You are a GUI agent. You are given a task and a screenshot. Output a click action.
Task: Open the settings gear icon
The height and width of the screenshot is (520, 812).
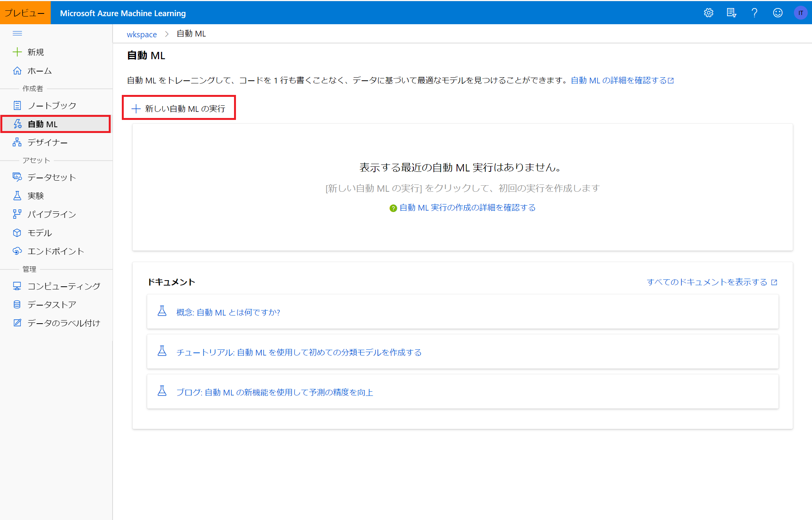pos(708,13)
